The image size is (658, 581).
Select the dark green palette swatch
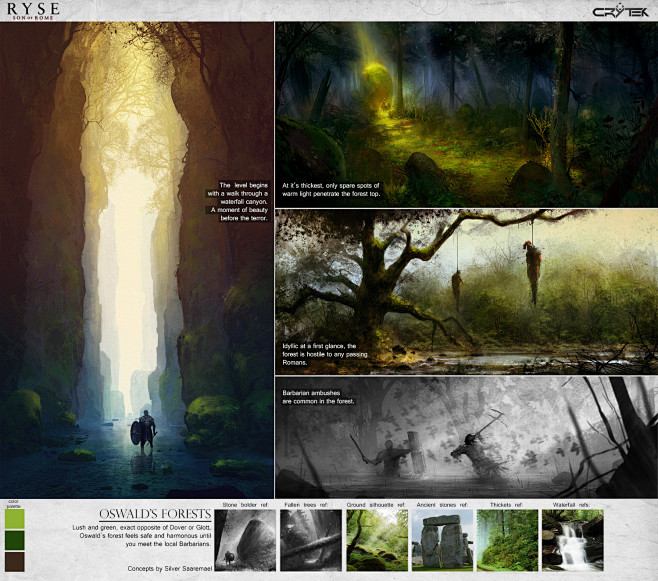[x=13, y=540]
